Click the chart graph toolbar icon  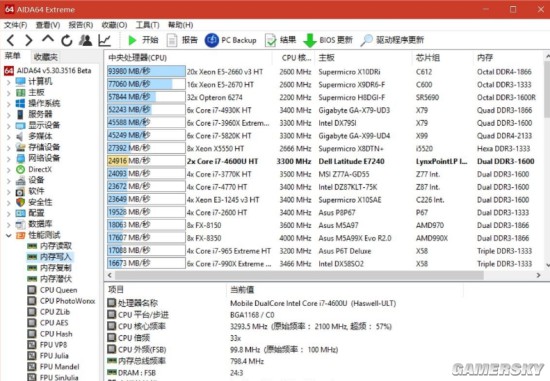tap(105, 40)
